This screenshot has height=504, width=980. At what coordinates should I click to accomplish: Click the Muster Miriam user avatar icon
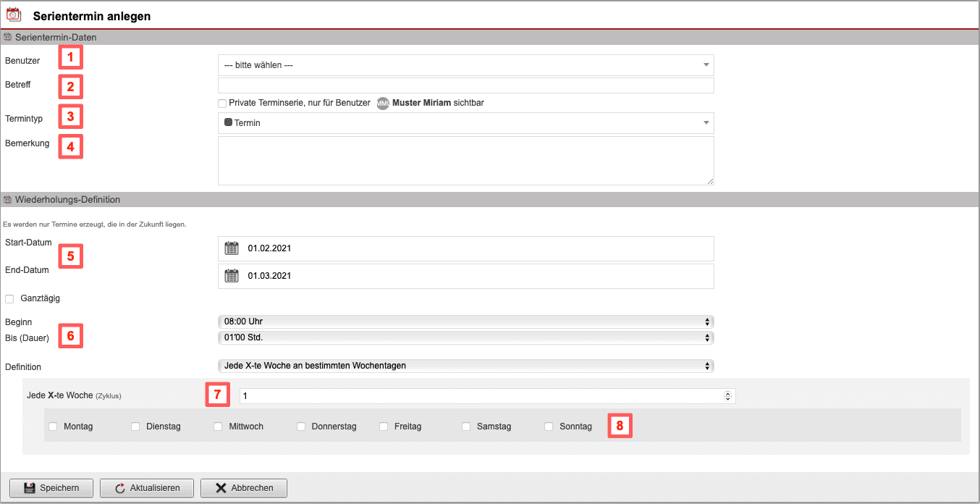pos(383,104)
